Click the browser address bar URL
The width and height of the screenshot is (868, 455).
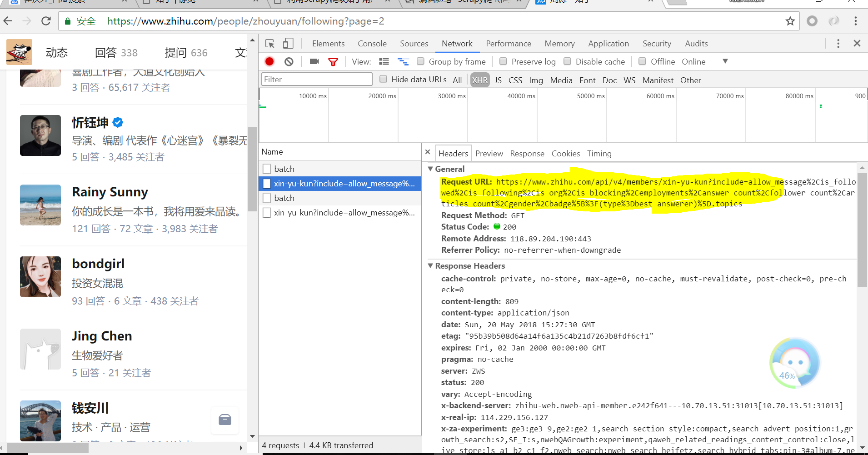point(246,21)
